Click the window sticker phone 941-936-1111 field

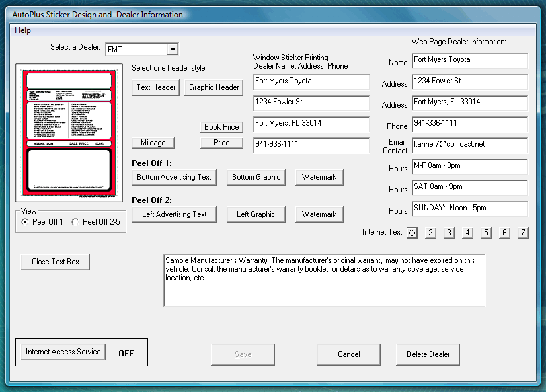[x=311, y=145]
